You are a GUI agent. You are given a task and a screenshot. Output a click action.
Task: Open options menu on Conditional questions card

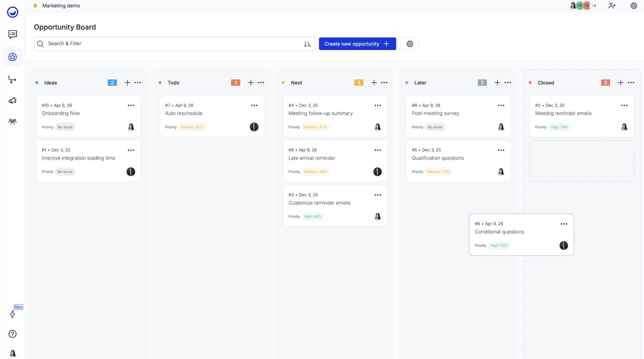point(564,224)
